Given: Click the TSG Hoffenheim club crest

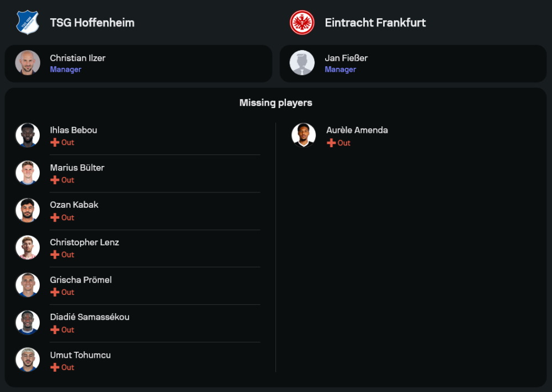Looking at the screenshot, I should (27, 23).
